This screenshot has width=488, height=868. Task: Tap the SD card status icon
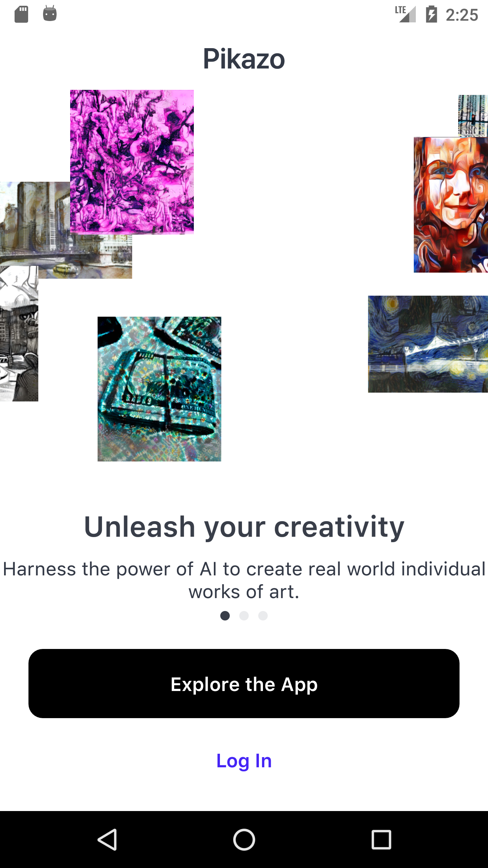(21, 14)
